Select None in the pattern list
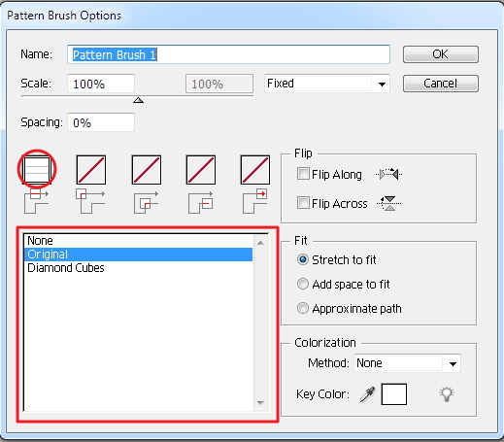504x442 pixels. click(x=138, y=241)
